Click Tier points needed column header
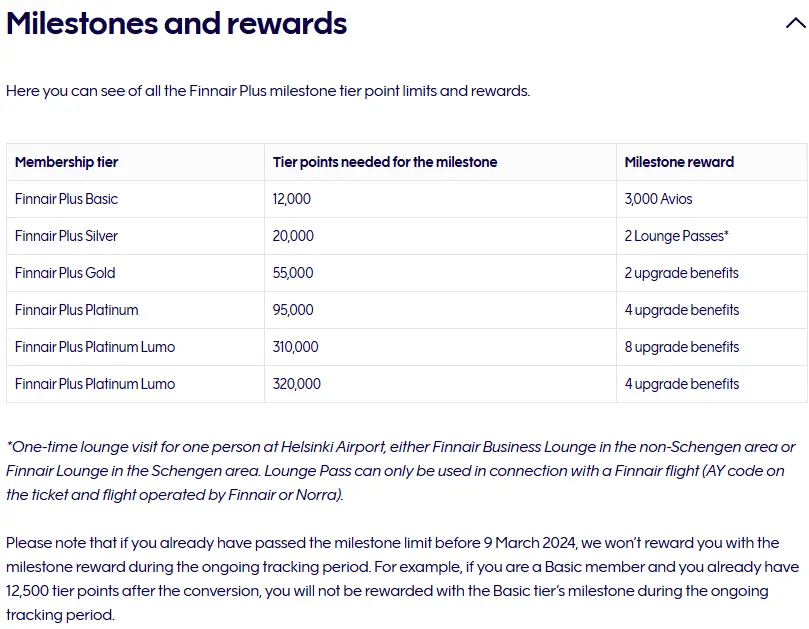809x629 pixels. click(384, 162)
